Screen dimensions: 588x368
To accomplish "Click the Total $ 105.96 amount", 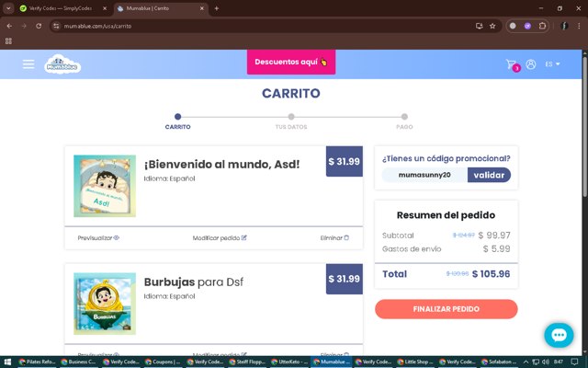I will [x=491, y=274].
